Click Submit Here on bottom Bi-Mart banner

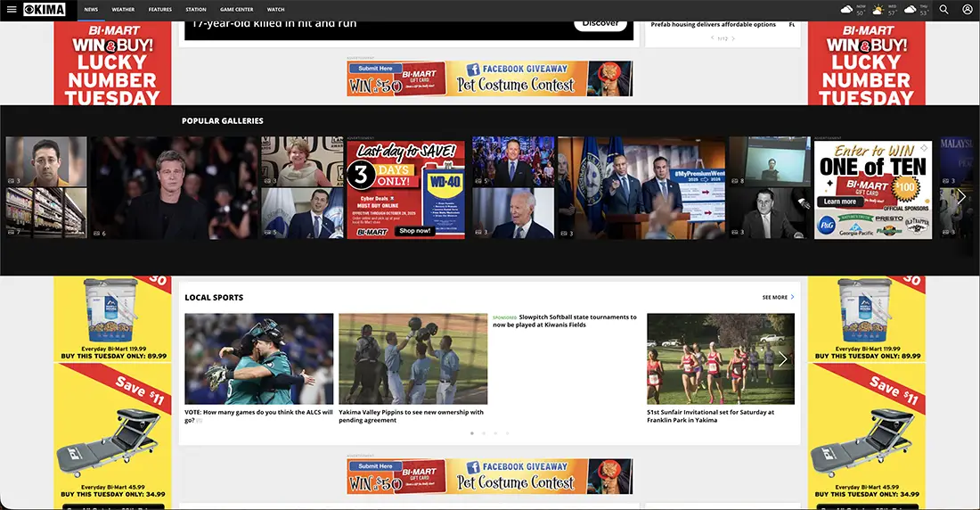pos(375,466)
